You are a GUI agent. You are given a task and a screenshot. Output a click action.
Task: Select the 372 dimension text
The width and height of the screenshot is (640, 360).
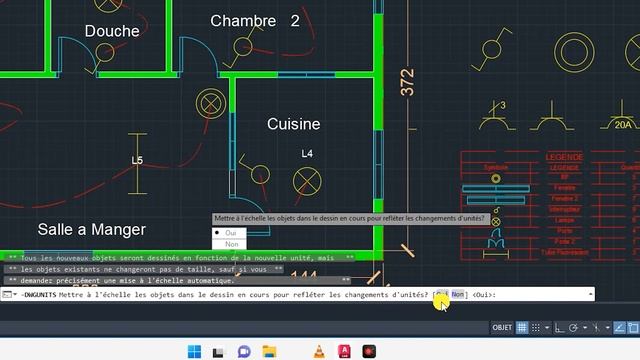pyautogui.click(x=407, y=82)
